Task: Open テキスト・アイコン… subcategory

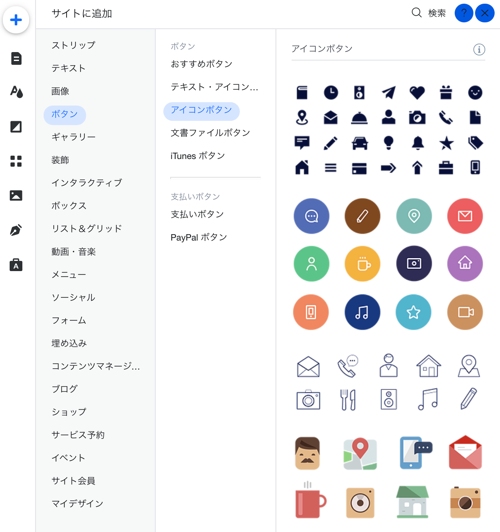Action: pyautogui.click(x=214, y=87)
